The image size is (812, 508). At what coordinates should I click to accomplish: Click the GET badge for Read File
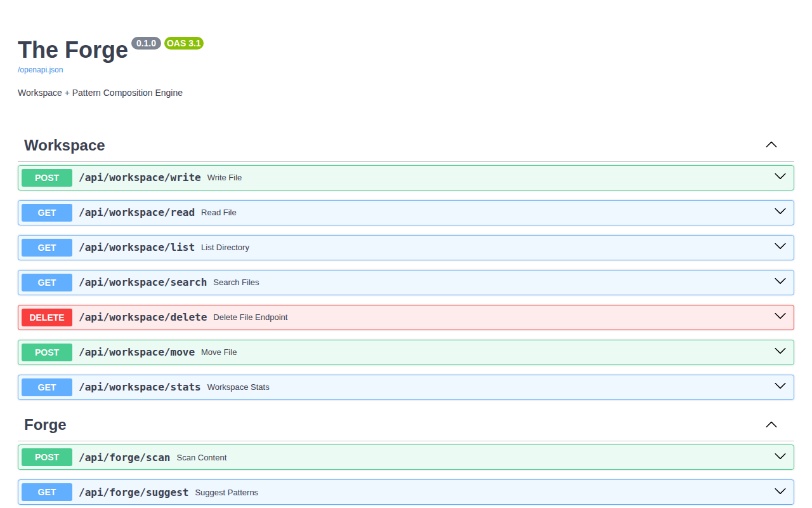click(47, 213)
